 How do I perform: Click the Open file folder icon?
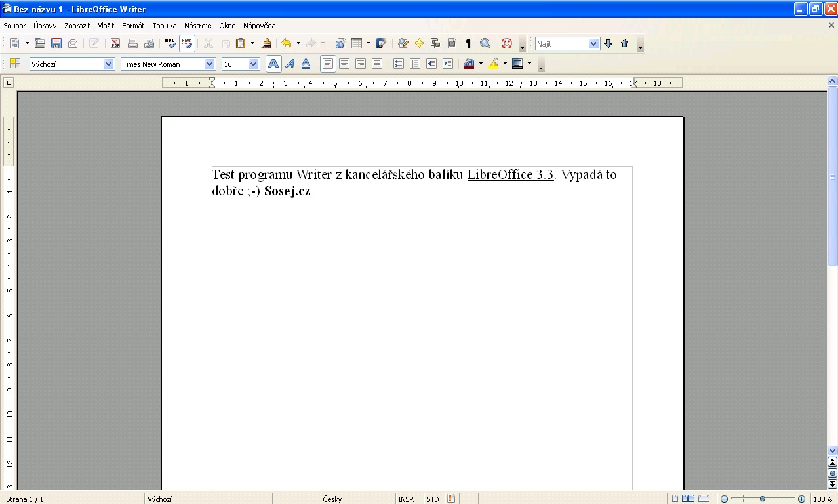pyautogui.click(x=40, y=44)
